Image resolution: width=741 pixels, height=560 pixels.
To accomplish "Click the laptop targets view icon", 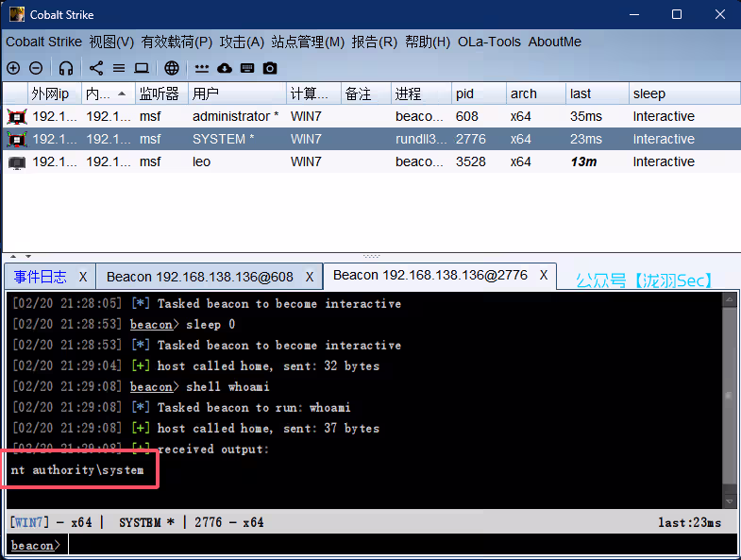I will [x=142, y=68].
